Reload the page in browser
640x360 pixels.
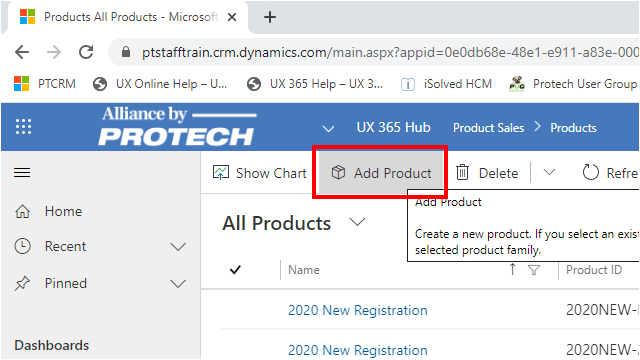tap(86, 52)
